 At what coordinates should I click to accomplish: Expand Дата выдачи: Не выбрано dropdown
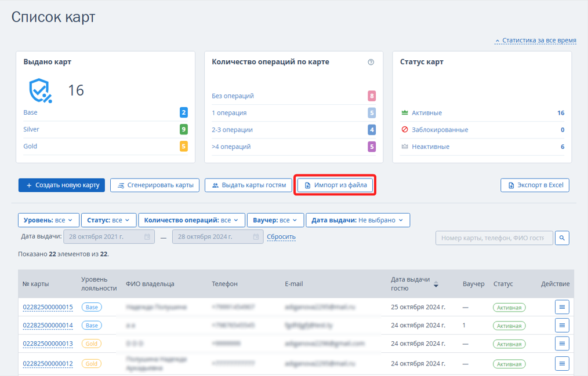[358, 220]
